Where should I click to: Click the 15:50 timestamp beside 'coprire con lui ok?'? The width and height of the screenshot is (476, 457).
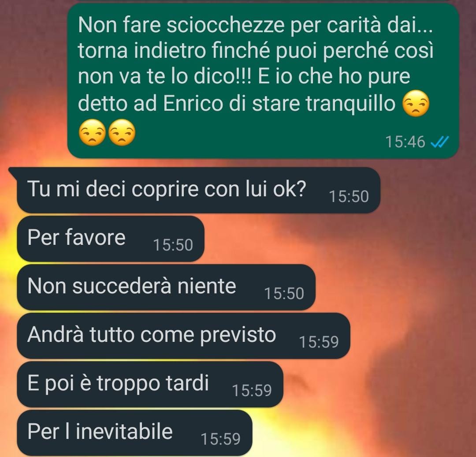(349, 196)
